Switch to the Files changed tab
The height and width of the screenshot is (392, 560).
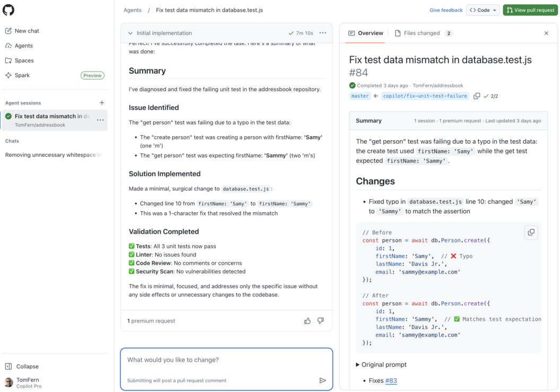pos(421,33)
